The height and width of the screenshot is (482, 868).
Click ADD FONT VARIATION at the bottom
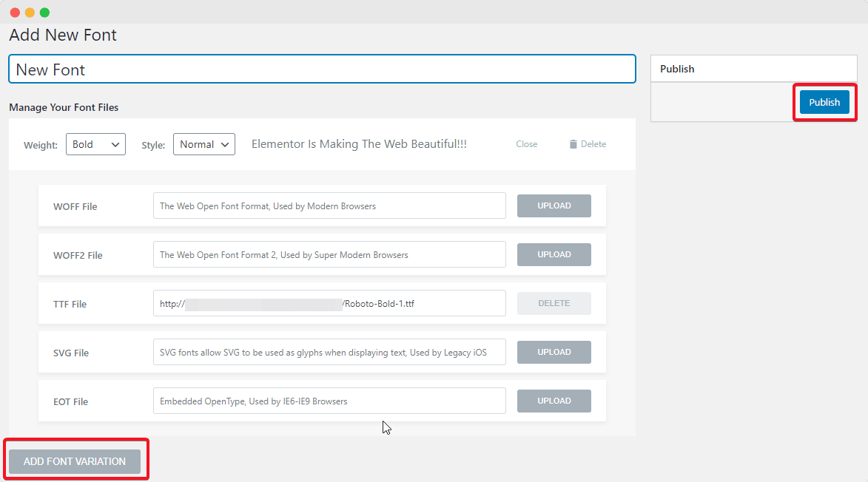pos(73,460)
